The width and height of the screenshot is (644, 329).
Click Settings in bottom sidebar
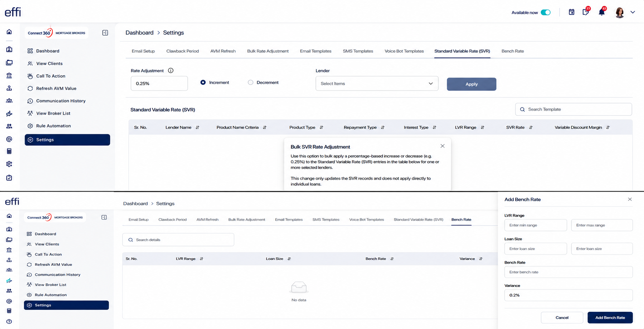[x=66, y=305]
